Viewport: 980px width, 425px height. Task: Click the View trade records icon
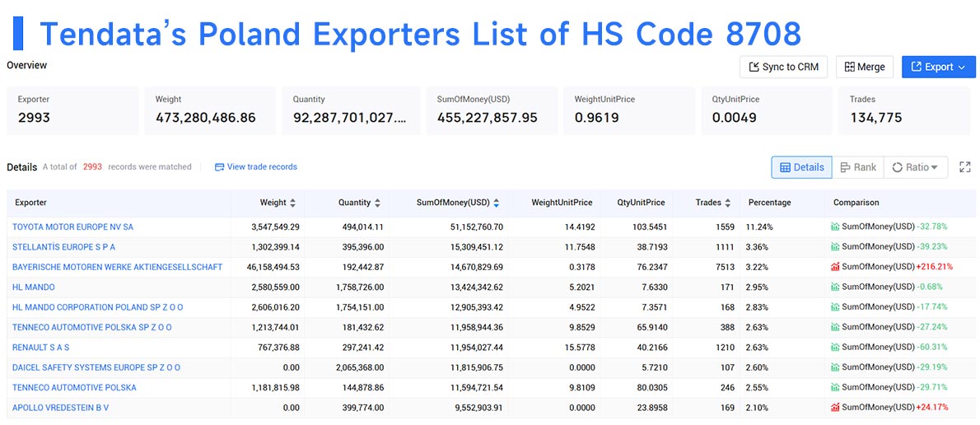[x=219, y=167]
